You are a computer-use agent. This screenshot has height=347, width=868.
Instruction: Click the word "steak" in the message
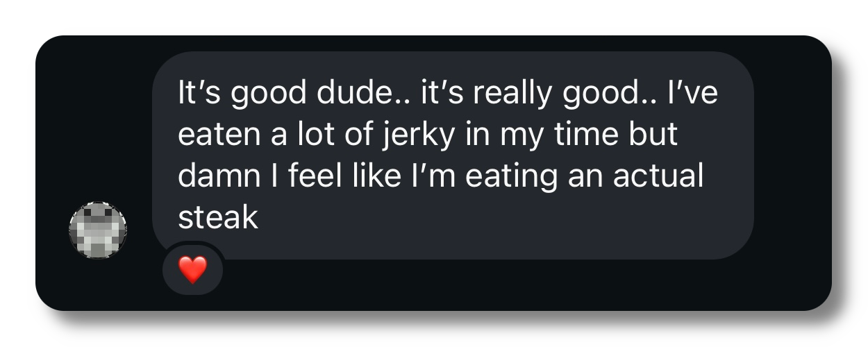click(x=218, y=219)
